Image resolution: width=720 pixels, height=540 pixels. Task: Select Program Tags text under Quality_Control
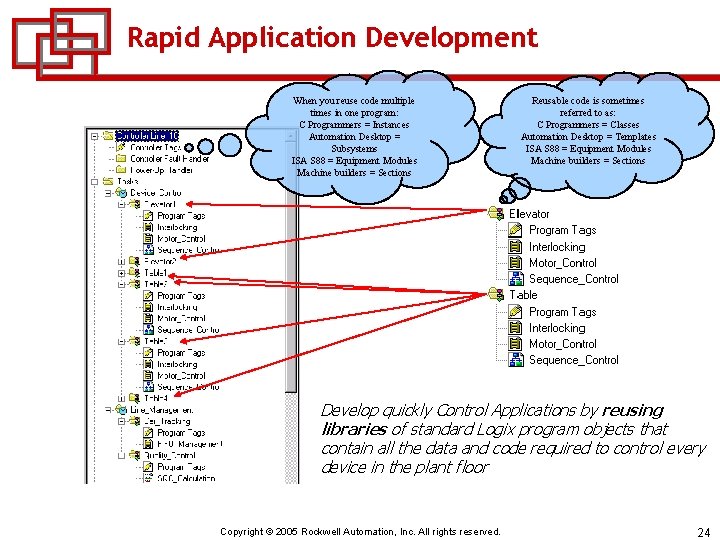coord(181,467)
